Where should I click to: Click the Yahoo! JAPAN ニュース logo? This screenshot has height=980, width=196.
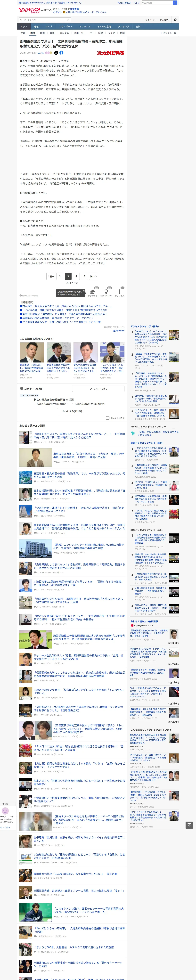coord(34,10)
